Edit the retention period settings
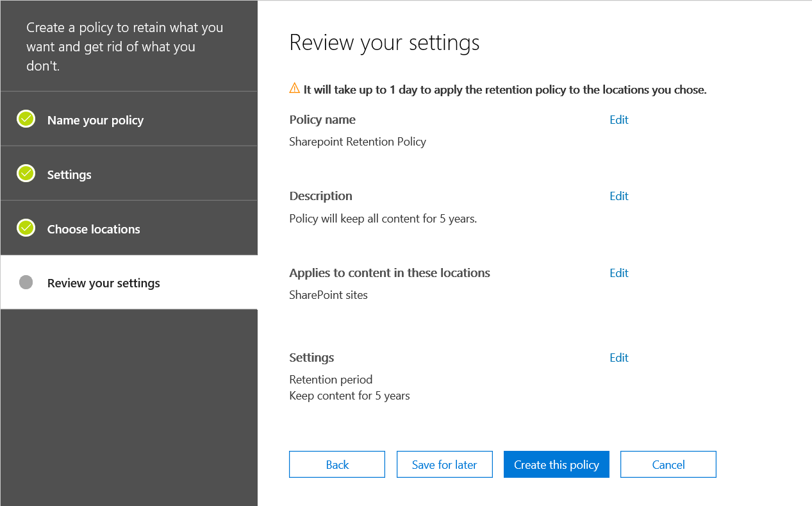The image size is (812, 506). pos(618,357)
